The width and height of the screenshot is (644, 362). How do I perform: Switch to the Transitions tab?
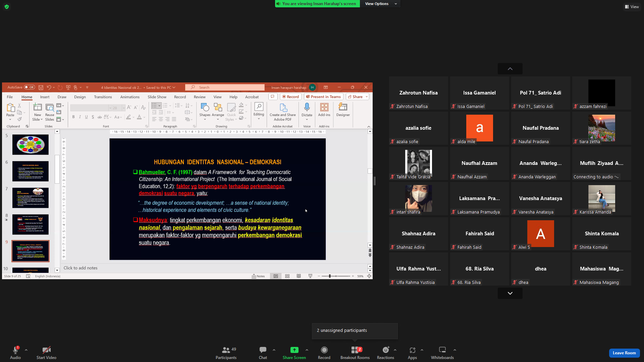tap(103, 97)
